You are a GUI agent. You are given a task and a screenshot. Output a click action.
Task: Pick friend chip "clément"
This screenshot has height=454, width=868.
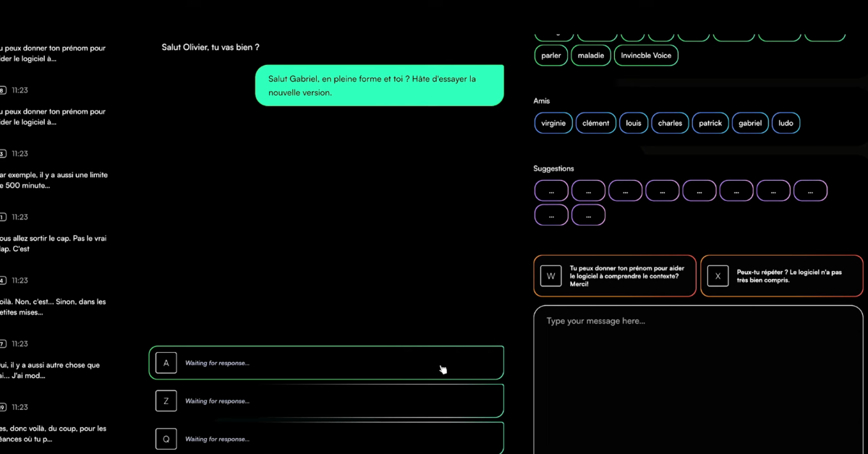(596, 123)
